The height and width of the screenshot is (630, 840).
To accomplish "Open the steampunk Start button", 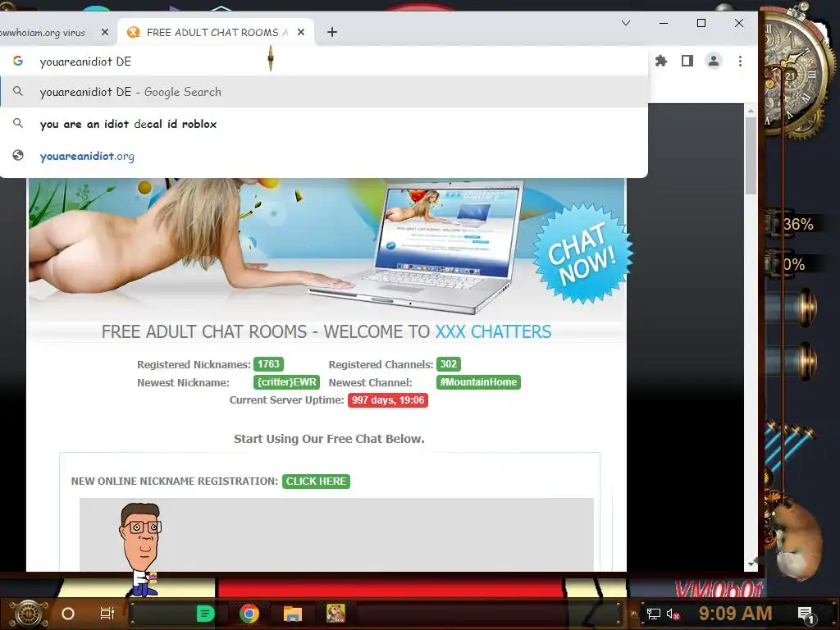I will coord(30,614).
